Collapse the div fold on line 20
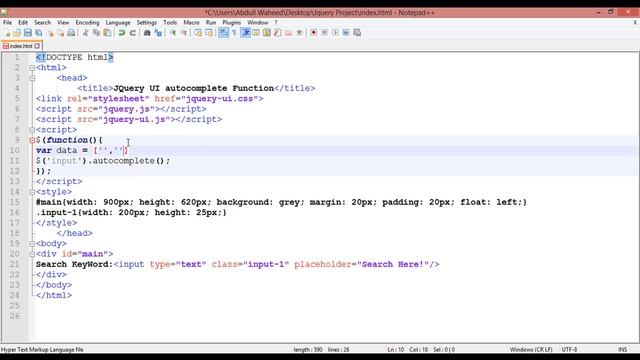640x360 pixels. pos(32,254)
